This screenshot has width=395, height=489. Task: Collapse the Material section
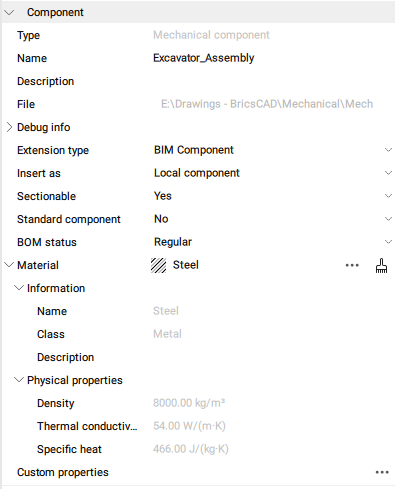pos(9,265)
